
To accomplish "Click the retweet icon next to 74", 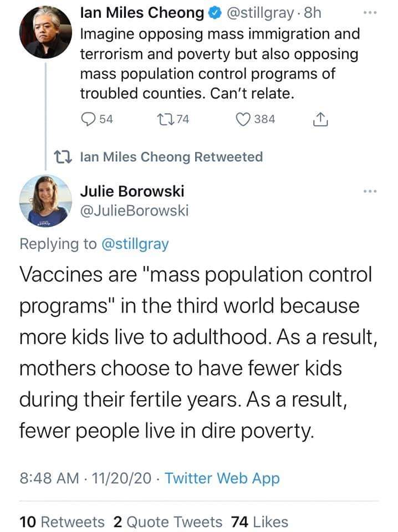I will (x=165, y=119).
